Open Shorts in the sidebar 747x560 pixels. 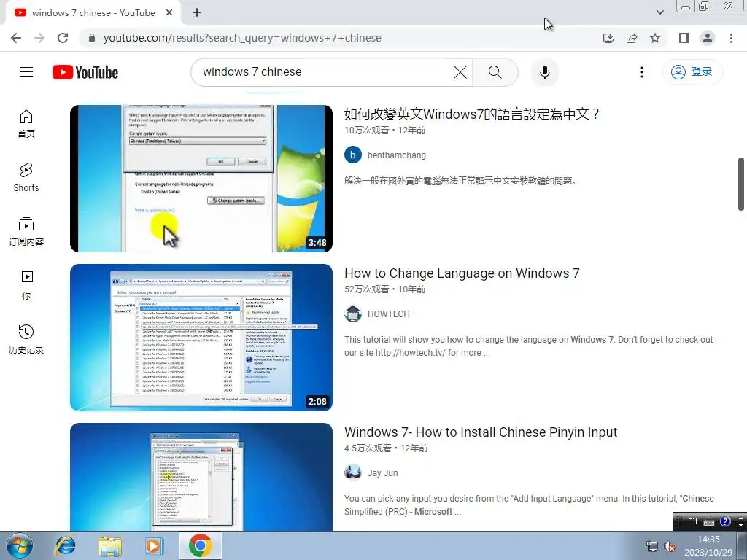point(26,178)
